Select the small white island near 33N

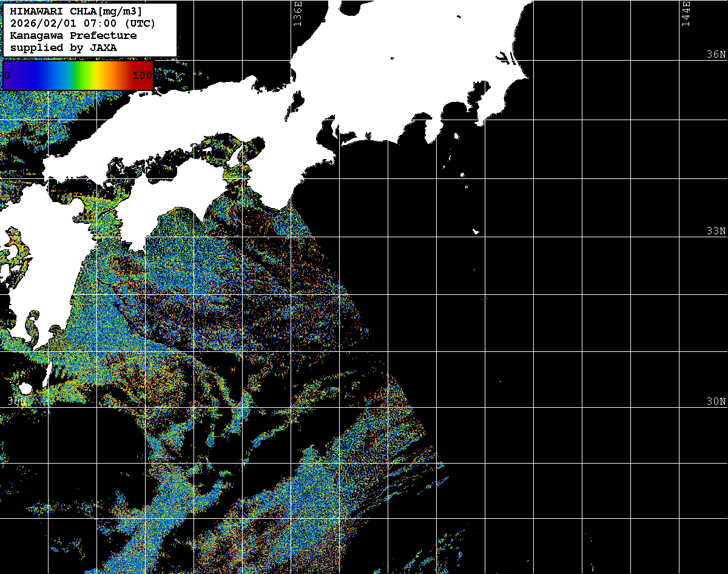476,231
